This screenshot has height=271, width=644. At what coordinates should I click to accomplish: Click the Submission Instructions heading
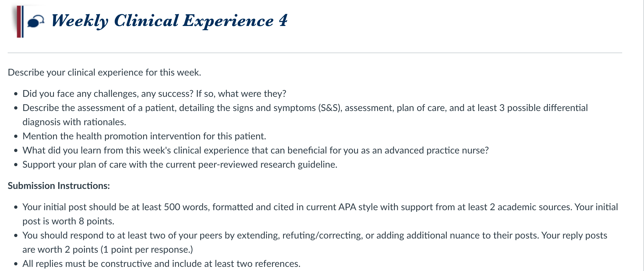tap(59, 186)
